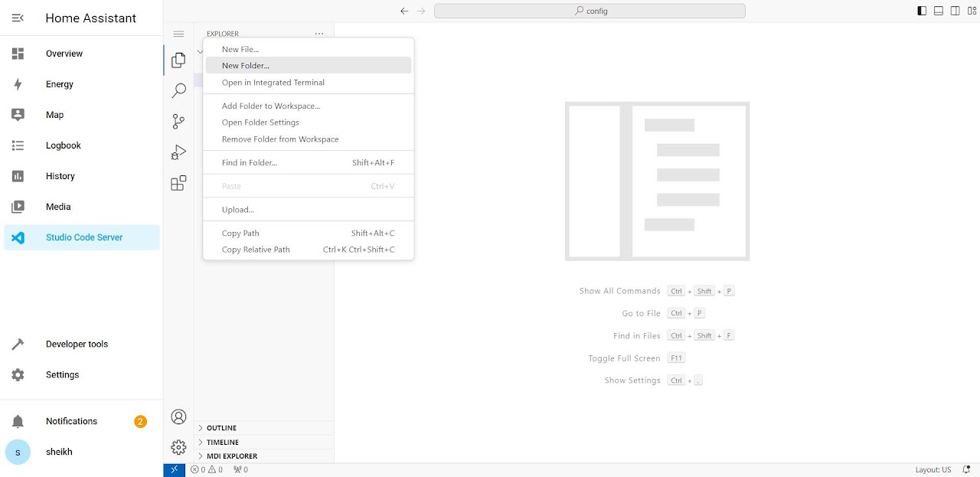The width and height of the screenshot is (980, 477).
Task: Select Add Folder to Workspace...
Action: [x=309, y=106]
